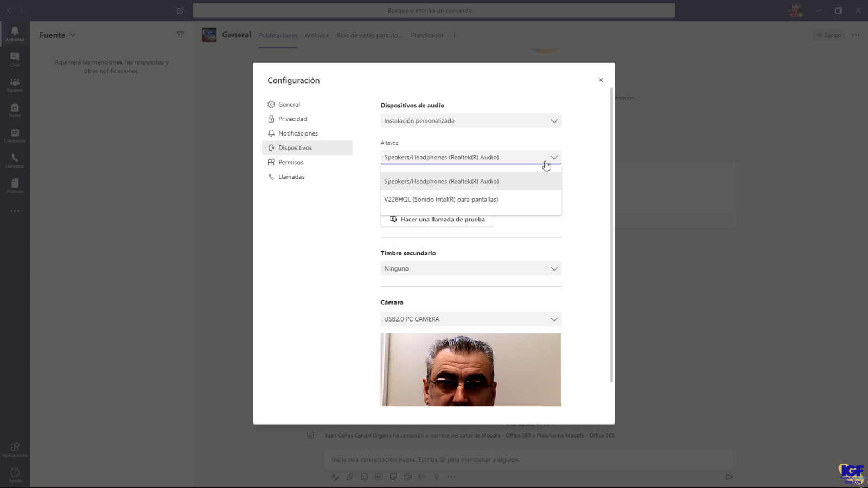Open the Teams (Equipos) sidebar icon
This screenshot has width=868, height=488.
pyautogui.click(x=15, y=85)
